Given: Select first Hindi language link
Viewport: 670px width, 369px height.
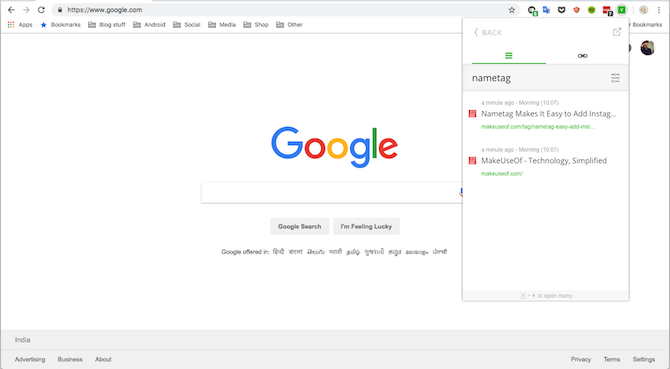Looking at the screenshot, I should point(278,252).
